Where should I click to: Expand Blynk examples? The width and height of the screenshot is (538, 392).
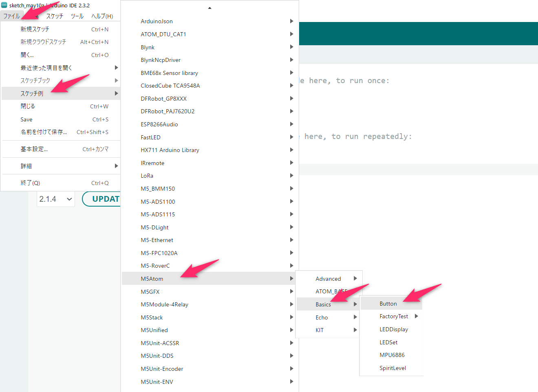209,47
